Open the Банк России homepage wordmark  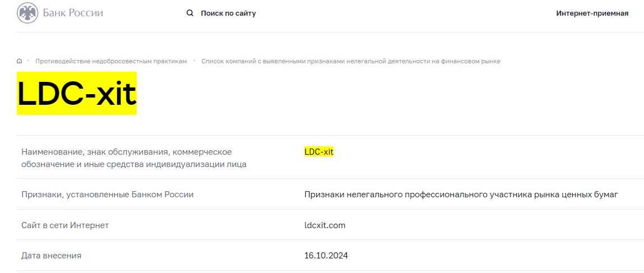[x=73, y=13]
